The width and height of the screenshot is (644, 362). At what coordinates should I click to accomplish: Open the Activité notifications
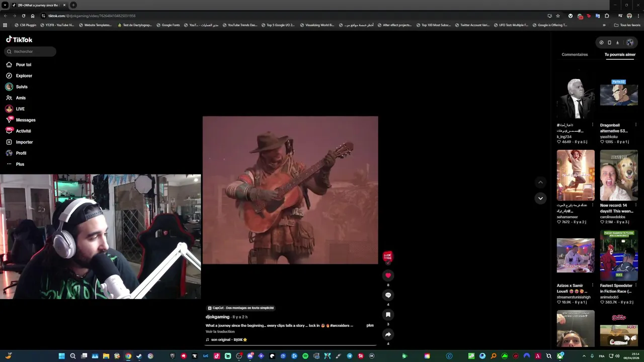coord(19,131)
